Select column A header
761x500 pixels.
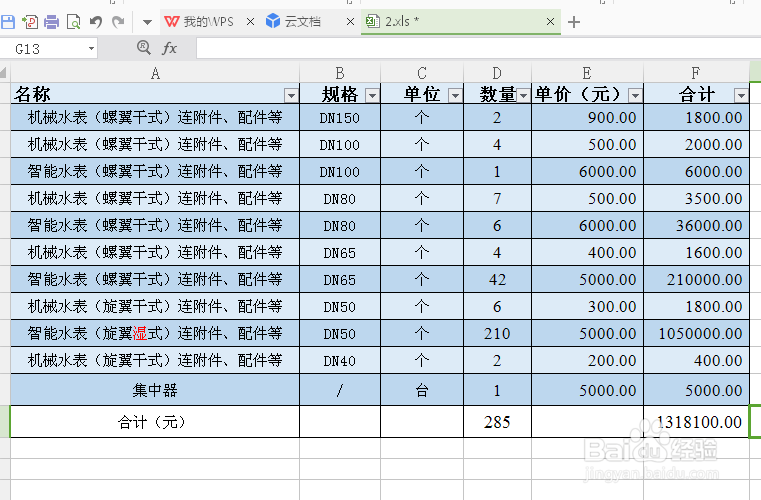pos(155,73)
